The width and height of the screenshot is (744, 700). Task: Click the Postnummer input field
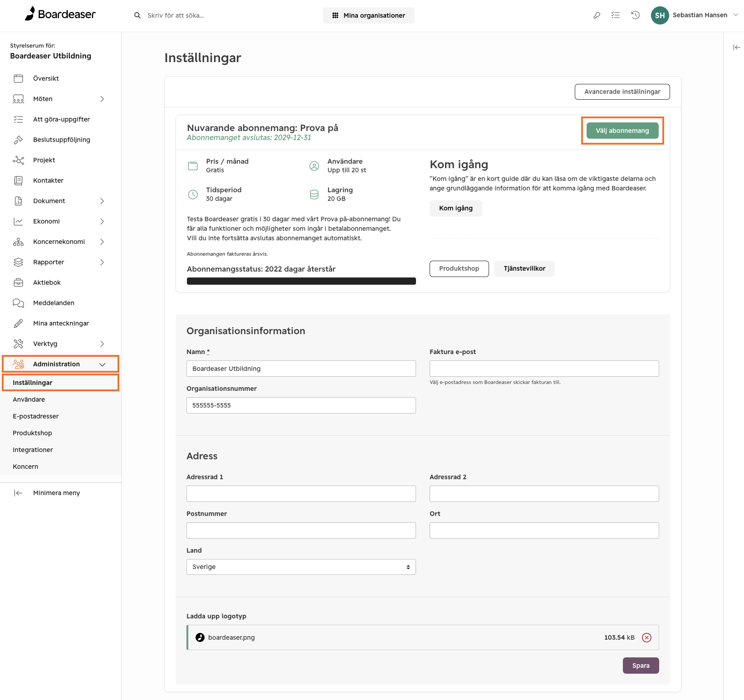(x=301, y=530)
